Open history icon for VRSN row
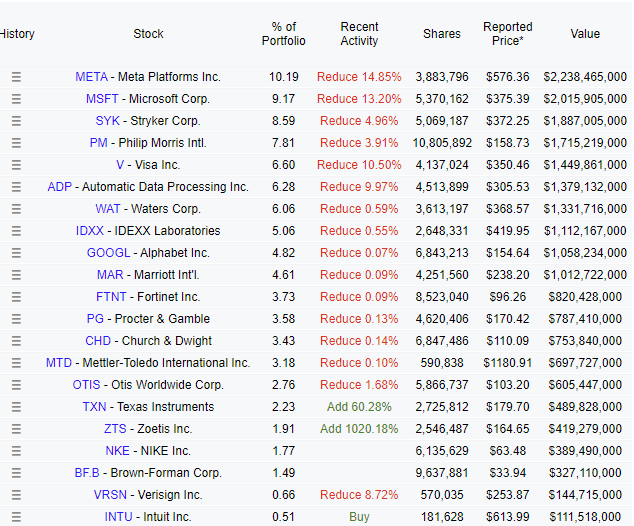Screen dimensions: 634x526 coord(16,495)
